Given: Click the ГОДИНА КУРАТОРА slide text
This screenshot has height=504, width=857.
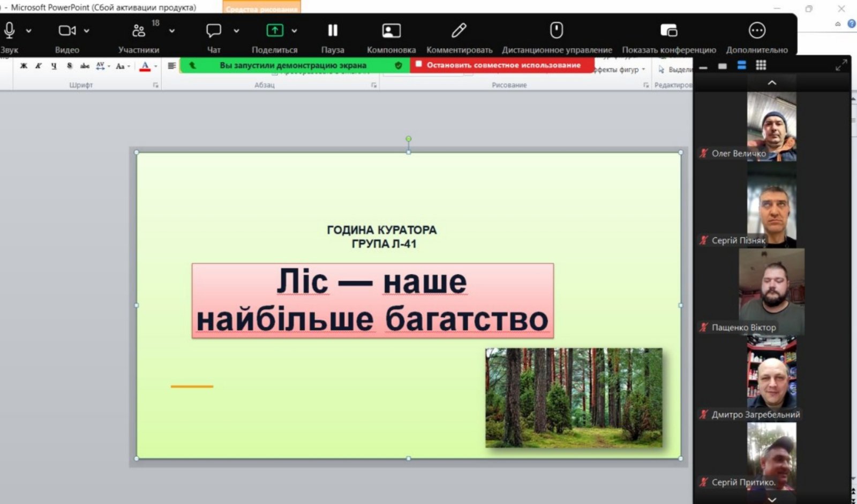Looking at the screenshot, I should coord(382,230).
